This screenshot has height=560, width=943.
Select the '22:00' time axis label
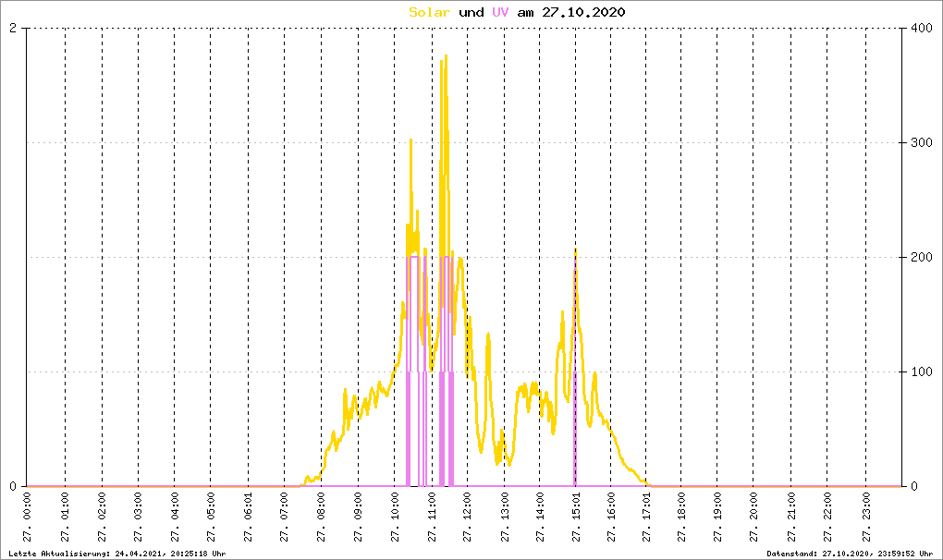pyautogui.click(x=827, y=517)
